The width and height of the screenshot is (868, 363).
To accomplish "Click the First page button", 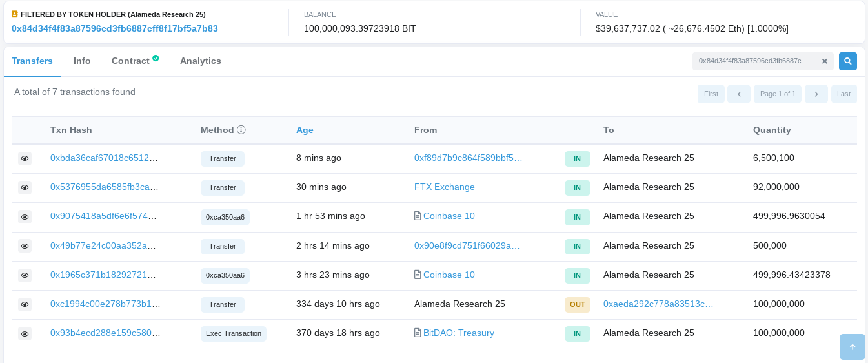I will (x=711, y=94).
